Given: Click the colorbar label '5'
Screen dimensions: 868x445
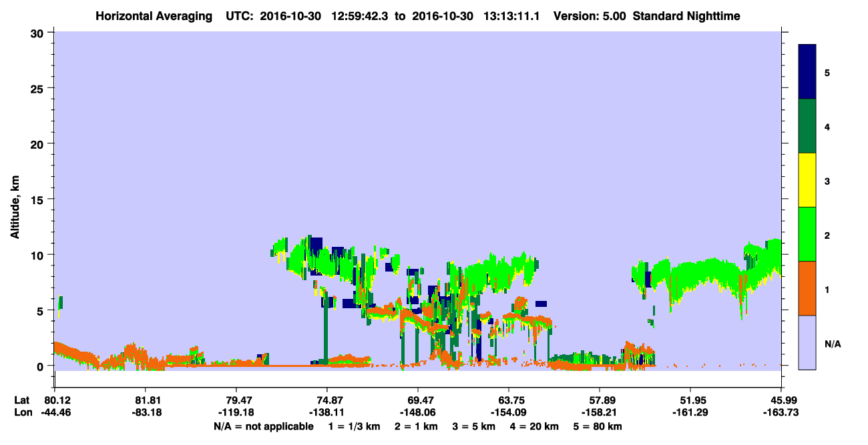Looking at the screenshot, I should pos(827,72).
